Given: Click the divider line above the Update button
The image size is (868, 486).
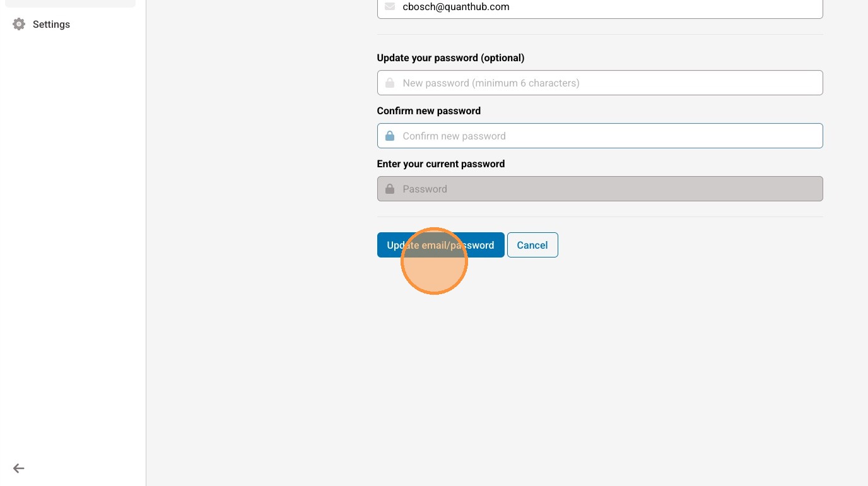Looking at the screenshot, I should click(x=599, y=217).
